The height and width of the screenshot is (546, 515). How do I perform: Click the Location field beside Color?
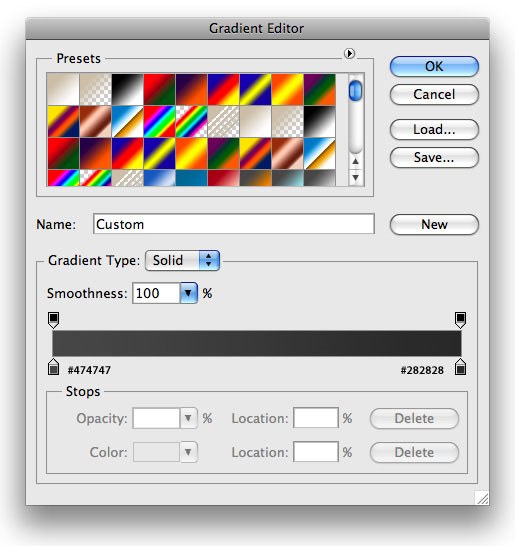click(316, 452)
